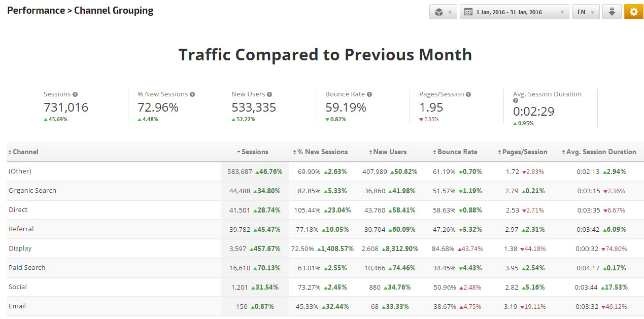This screenshot has height=319, width=644.
Task: Select the Paid Search channel row
Action: [27, 268]
